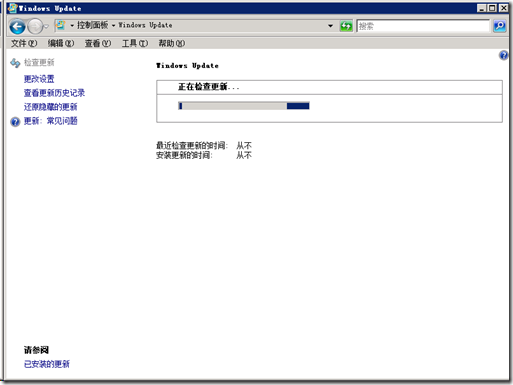Open recent pages dropdown beside Forward button
This screenshot has width=513, height=385.
pyautogui.click(x=47, y=26)
